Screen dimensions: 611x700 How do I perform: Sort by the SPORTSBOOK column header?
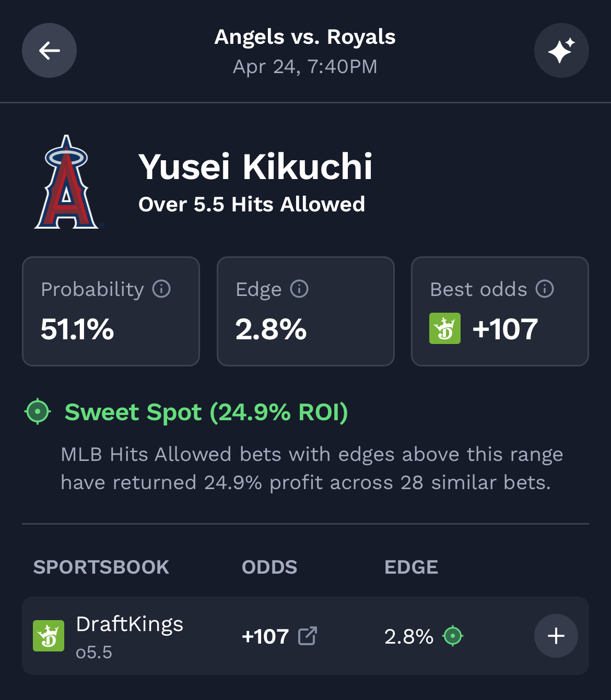coord(101,567)
